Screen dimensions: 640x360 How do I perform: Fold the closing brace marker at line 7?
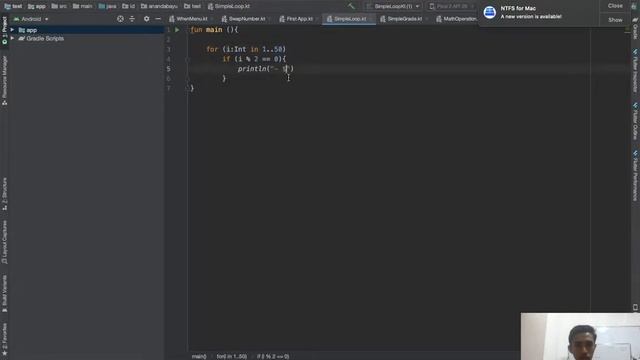coord(188,87)
